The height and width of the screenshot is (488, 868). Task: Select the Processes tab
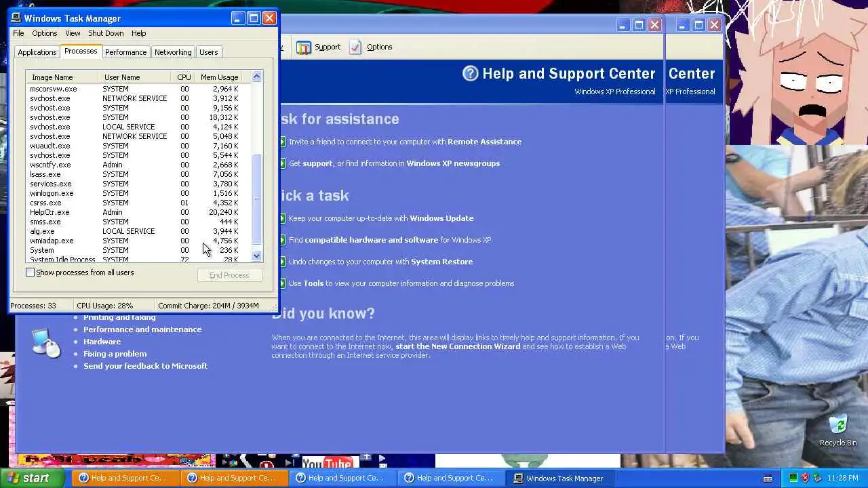[81, 52]
